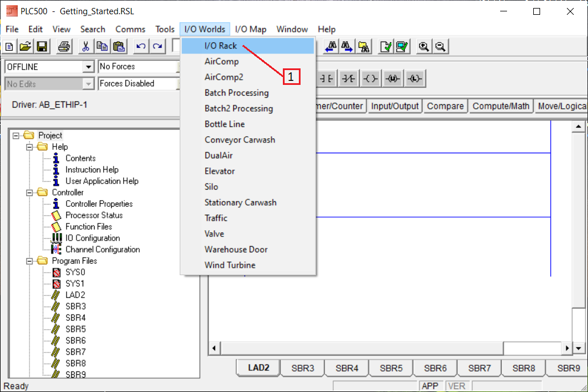Insert an Output Unlatch instruction
588x392 pixels.
pyautogui.click(x=392, y=79)
